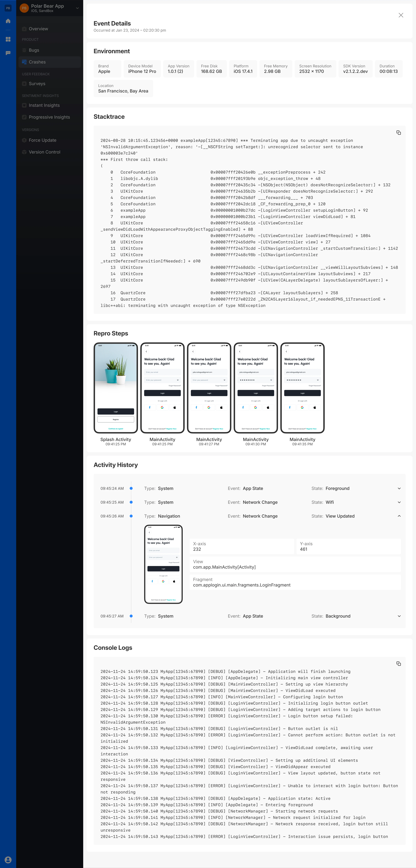Screen dimensions: 416x868
Task: Click the Y-axis 461 value field
Action: [349, 546]
